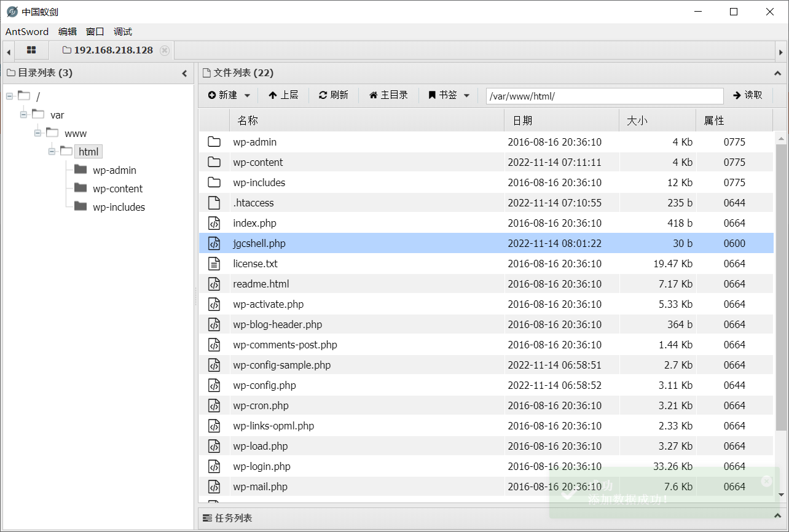Collapse the root / tree node

[x=9, y=96]
